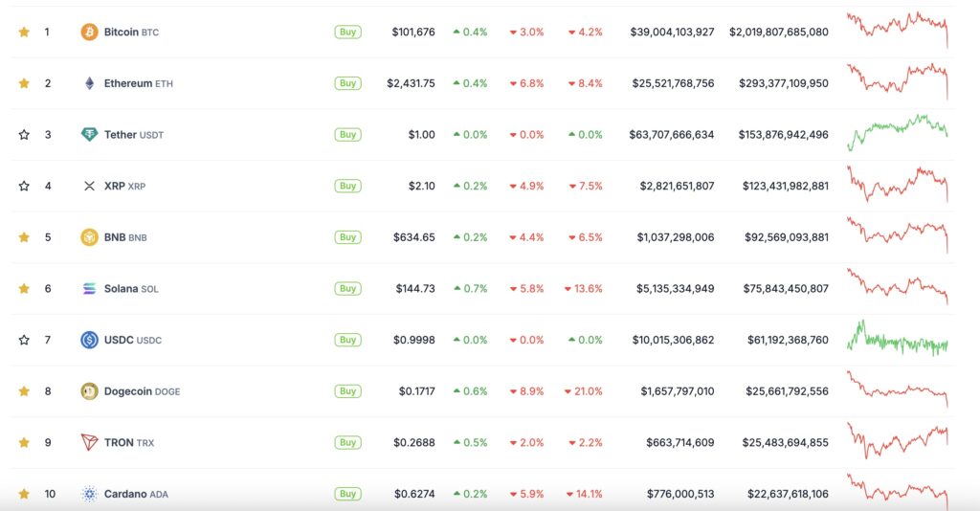Viewport: 980px width, 511px height.
Task: Click Buy button for USDC
Action: 347,340
